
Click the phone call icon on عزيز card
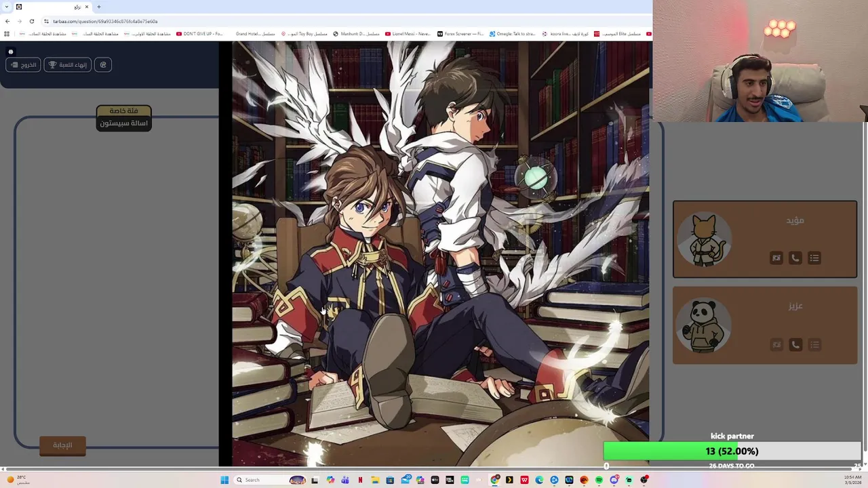tap(795, 344)
